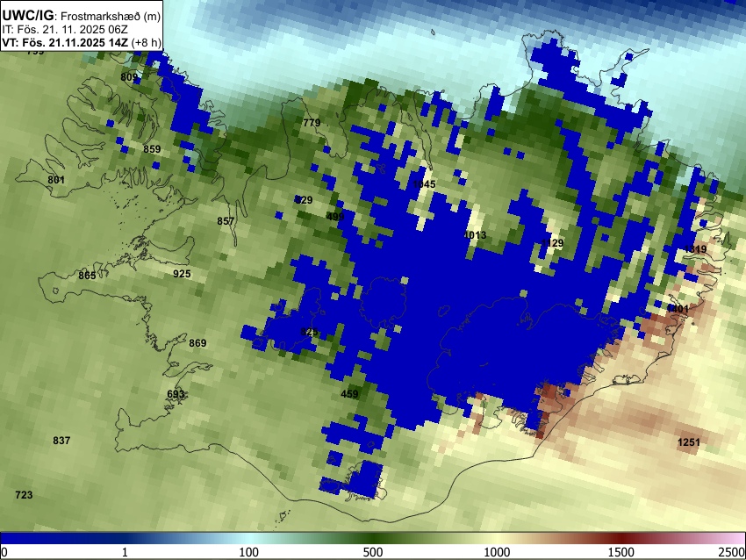Click the 'Frostmarkshæð (m)' heading text
Screen dimensions: 746x560
111,17
